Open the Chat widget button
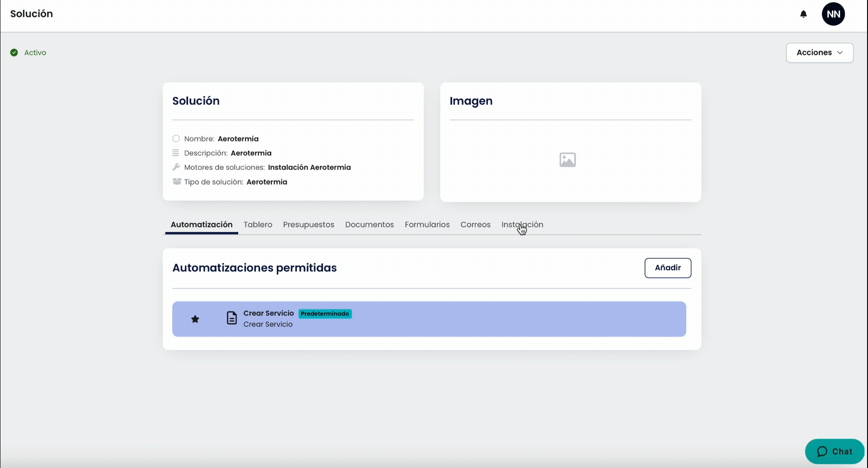 pos(835,451)
